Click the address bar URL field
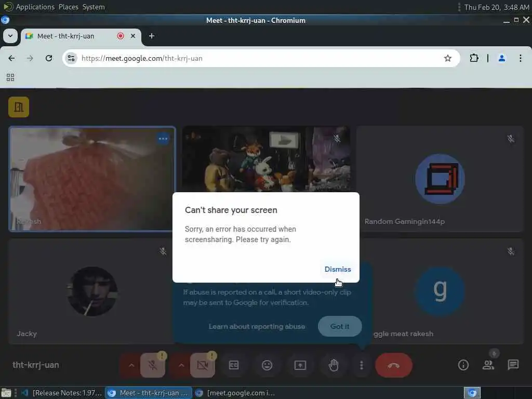The width and height of the screenshot is (532, 399). tap(261, 58)
